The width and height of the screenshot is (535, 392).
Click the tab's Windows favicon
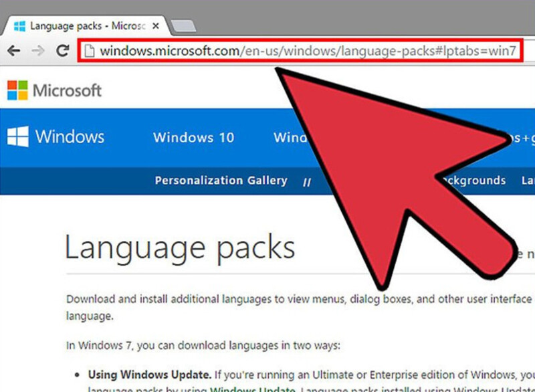pyautogui.click(x=19, y=26)
